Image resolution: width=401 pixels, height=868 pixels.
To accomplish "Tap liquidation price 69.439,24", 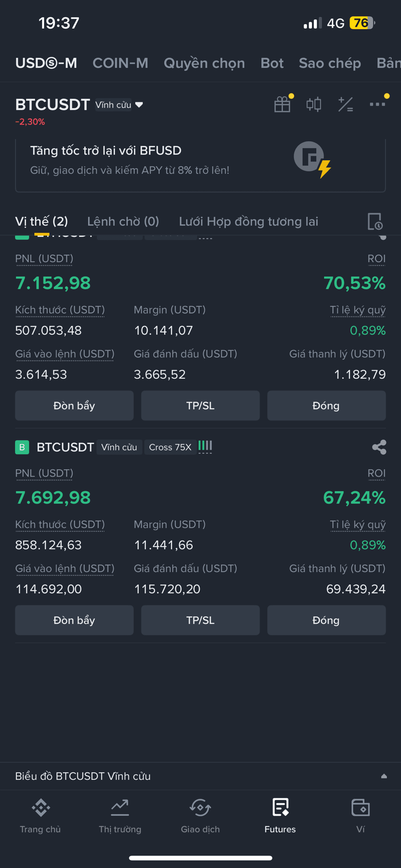I will [x=356, y=589].
